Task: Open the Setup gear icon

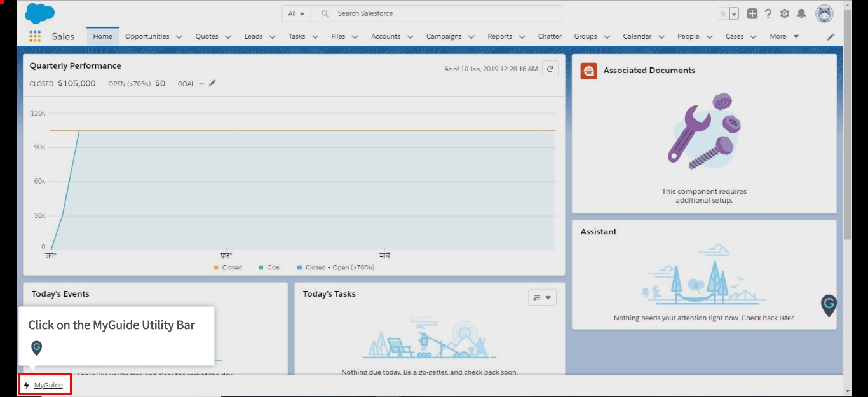Action: (785, 13)
